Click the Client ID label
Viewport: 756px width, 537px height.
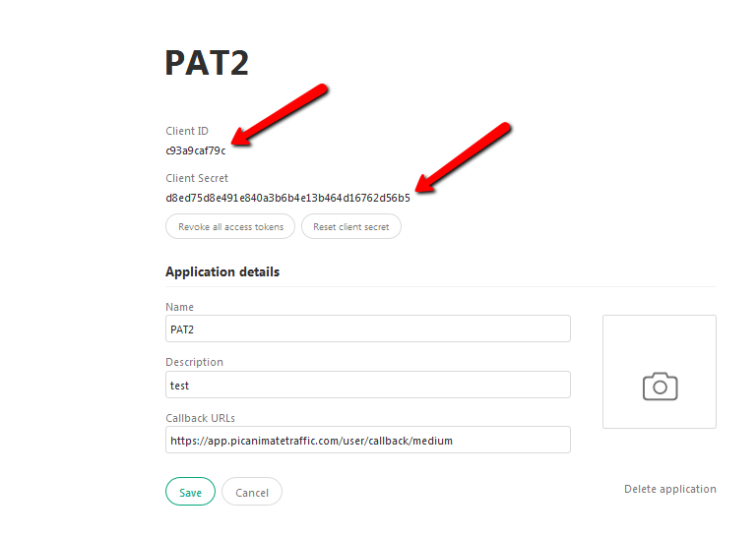[x=187, y=131]
